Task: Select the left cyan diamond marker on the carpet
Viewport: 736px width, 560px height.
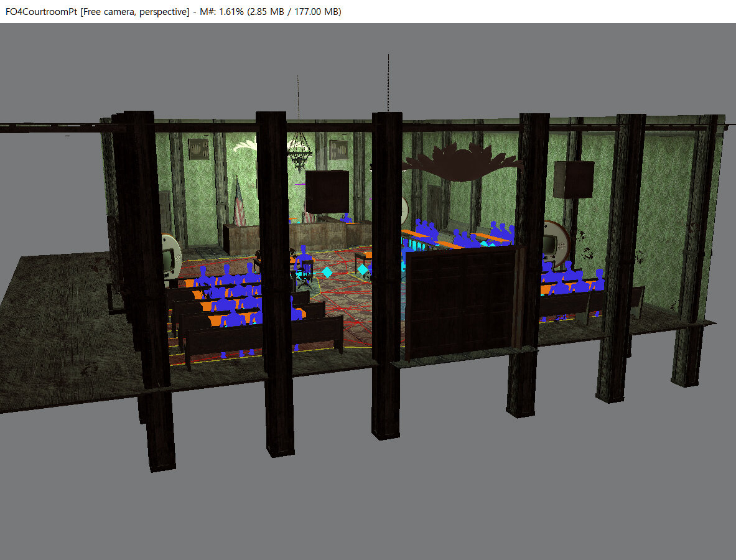Action: pos(327,273)
